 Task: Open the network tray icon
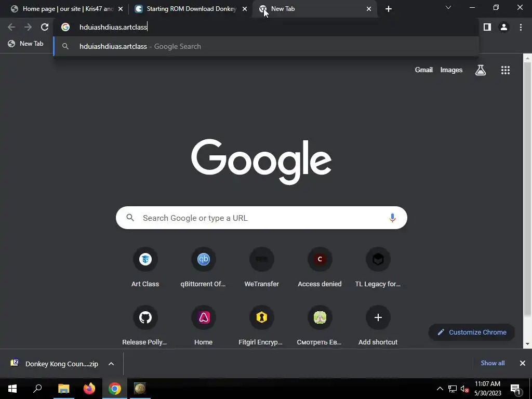[x=453, y=389]
